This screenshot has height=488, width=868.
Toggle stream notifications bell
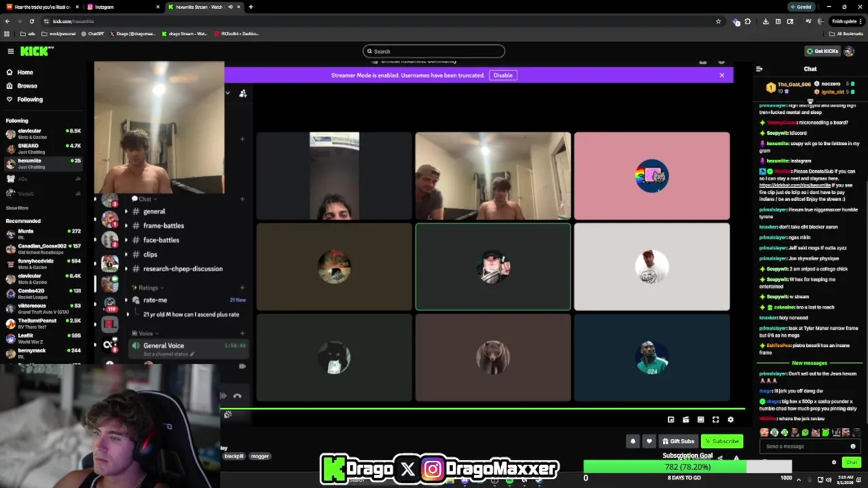coord(633,441)
